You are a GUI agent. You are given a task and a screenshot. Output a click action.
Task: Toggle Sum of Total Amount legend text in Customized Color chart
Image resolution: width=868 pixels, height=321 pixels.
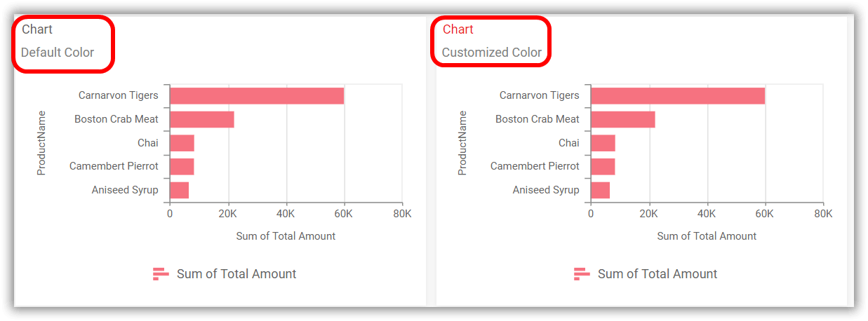pos(657,274)
